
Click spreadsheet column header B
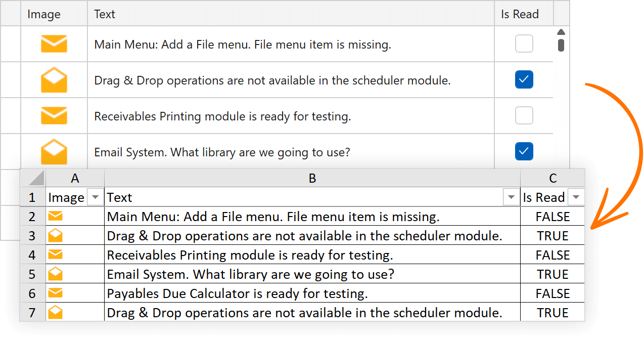[312, 178]
